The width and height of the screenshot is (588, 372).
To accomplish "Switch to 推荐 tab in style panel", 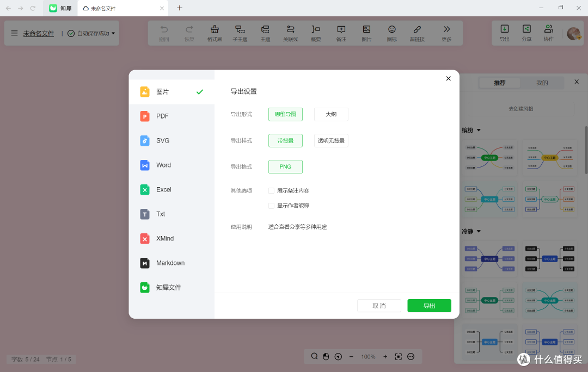I will pyautogui.click(x=499, y=83).
